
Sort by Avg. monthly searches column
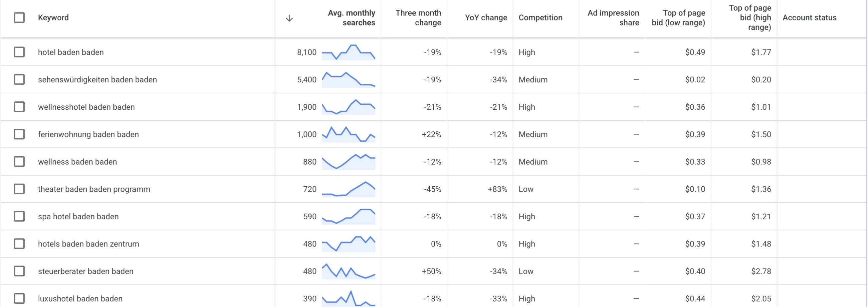click(x=351, y=17)
